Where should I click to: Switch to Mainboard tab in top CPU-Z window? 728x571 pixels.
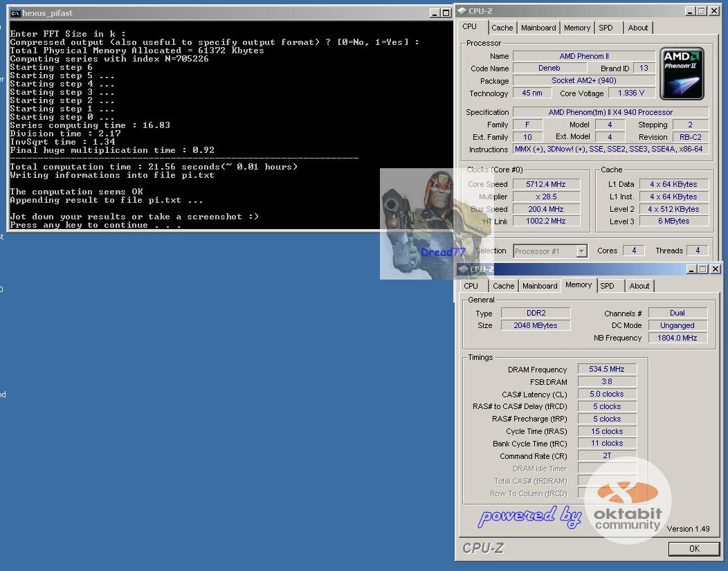click(x=538, y=28)
